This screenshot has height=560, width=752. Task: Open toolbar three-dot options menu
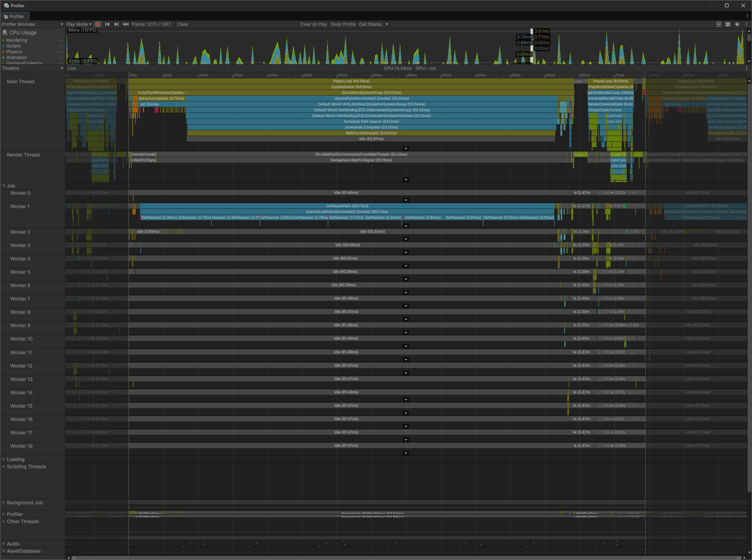point(747,24)
